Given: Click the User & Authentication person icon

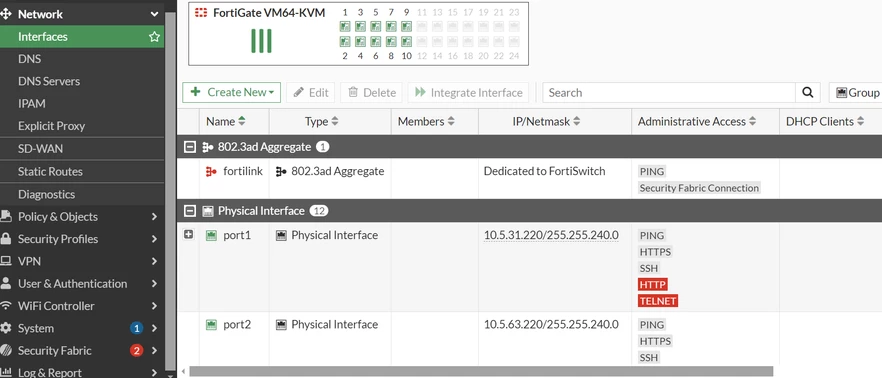Looking at the screenshot, I should click(x=6, y=283).
